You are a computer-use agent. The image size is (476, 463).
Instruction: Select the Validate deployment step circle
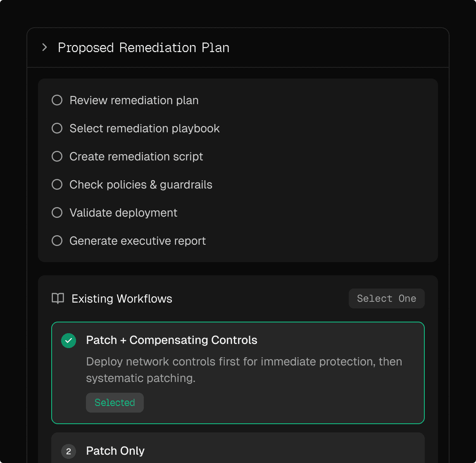[x=57, y=213]
